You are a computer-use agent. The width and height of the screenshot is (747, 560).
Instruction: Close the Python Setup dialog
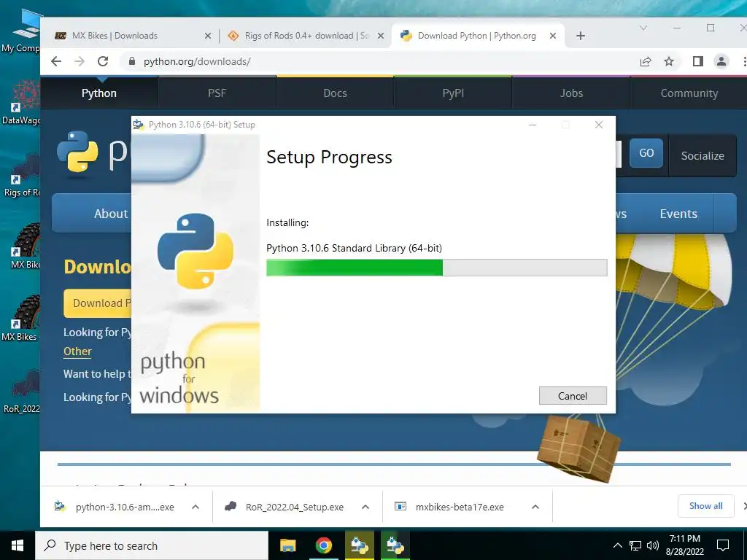click(599, 125)
